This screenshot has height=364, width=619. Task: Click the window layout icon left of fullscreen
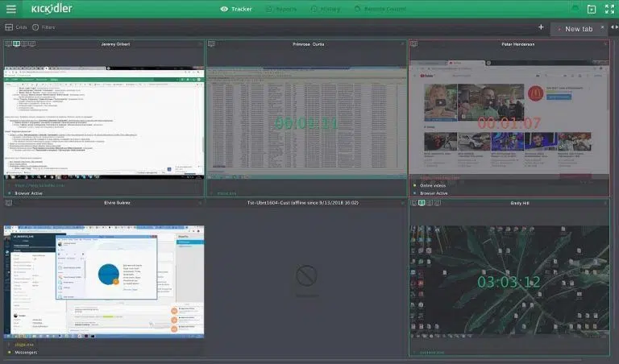click(x=592, y=9)
